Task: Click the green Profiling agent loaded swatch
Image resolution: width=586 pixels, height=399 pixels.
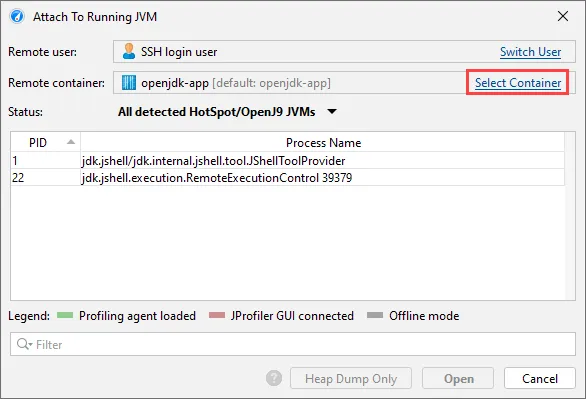Action: 65,315
